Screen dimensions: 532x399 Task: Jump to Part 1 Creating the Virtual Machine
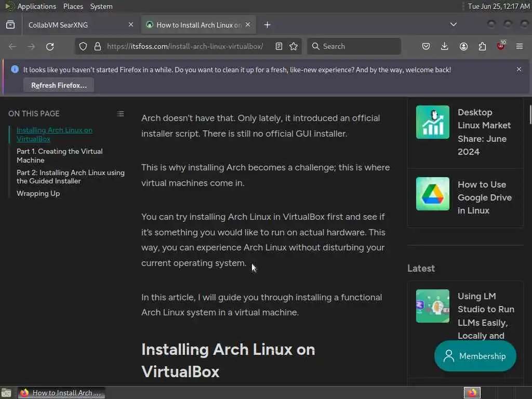click(x=60, y=156)
